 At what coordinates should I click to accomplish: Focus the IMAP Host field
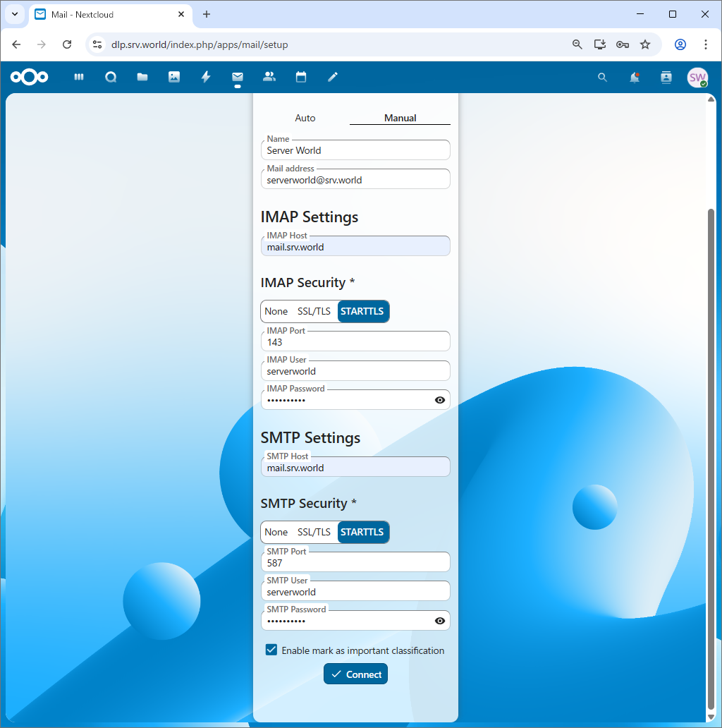click(355, 246)
